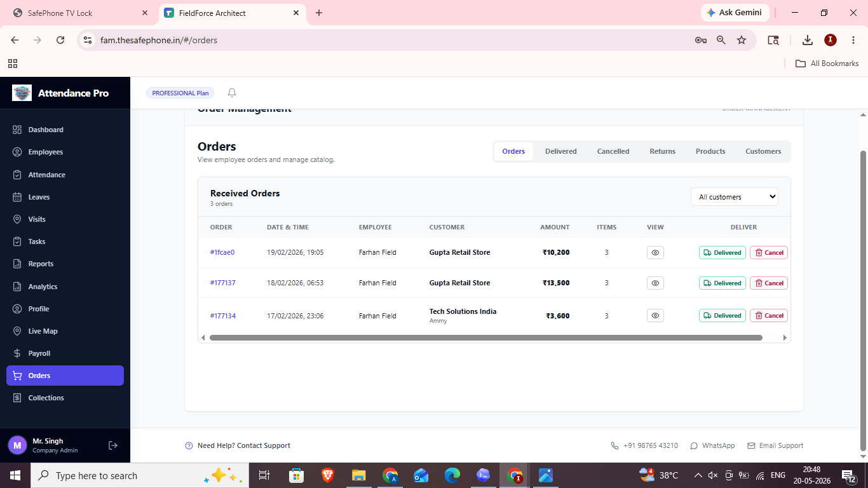The image size is (868, 488).
Task: Click the page vertical scrollbar
Action: click(863, 300)
